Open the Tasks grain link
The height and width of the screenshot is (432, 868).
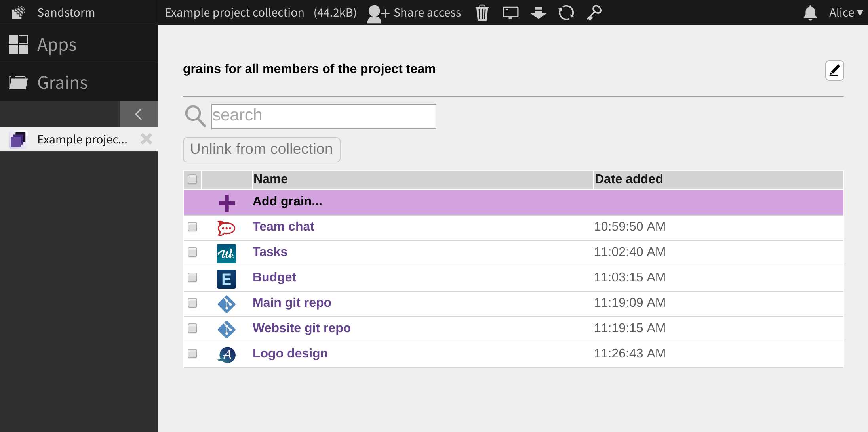[x=270, y=252]
